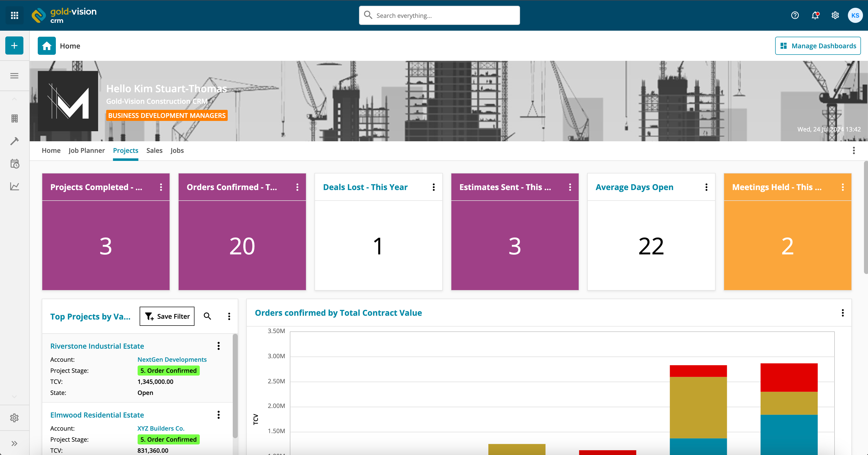Open the help question mark icon

(x=795, y=15)
